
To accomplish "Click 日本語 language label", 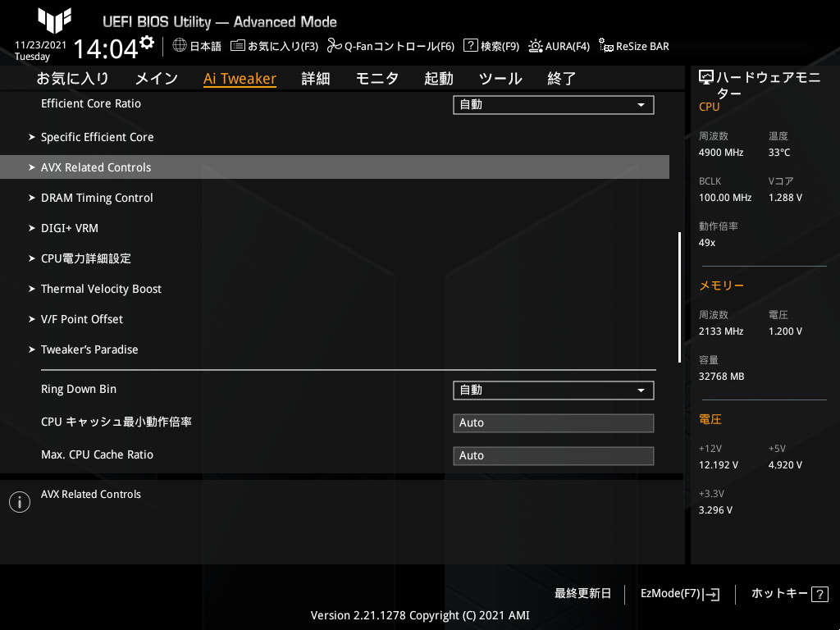I will [206, 46].
